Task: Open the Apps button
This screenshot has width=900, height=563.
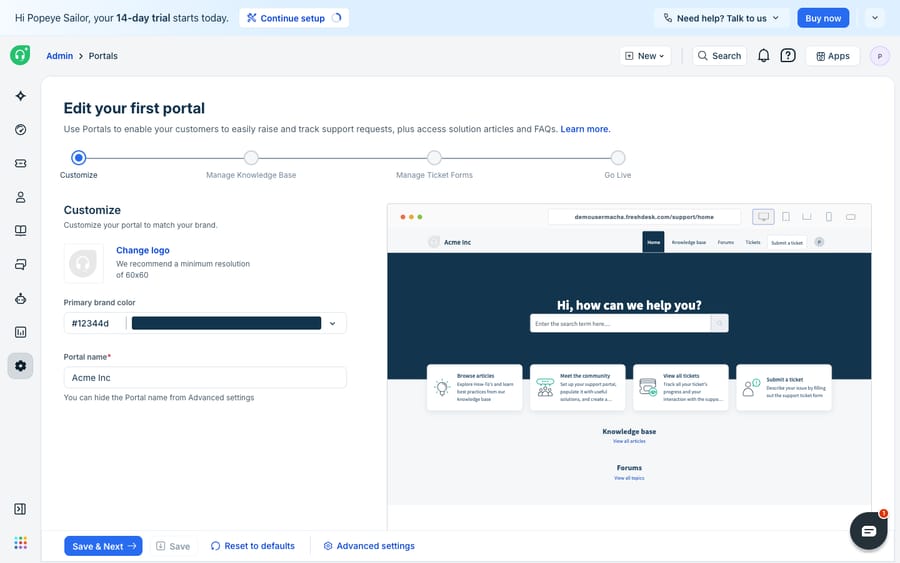Action: [833, 56]
